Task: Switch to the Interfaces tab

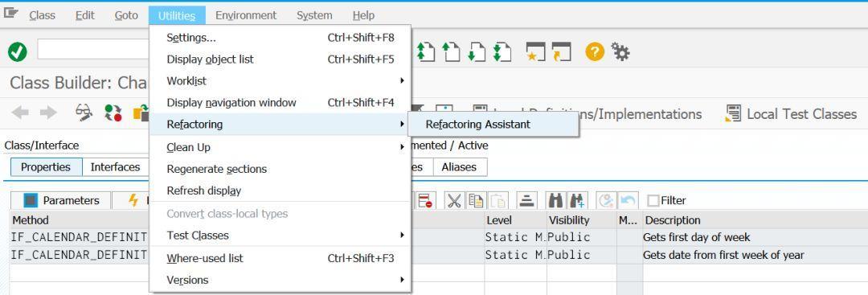Action: click(x=115, y=167)
